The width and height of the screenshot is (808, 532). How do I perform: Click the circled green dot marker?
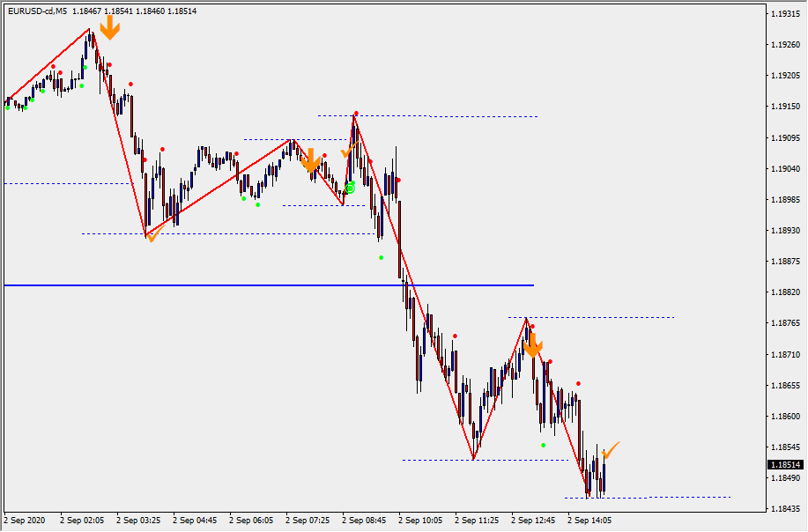[x=350, y=188]
